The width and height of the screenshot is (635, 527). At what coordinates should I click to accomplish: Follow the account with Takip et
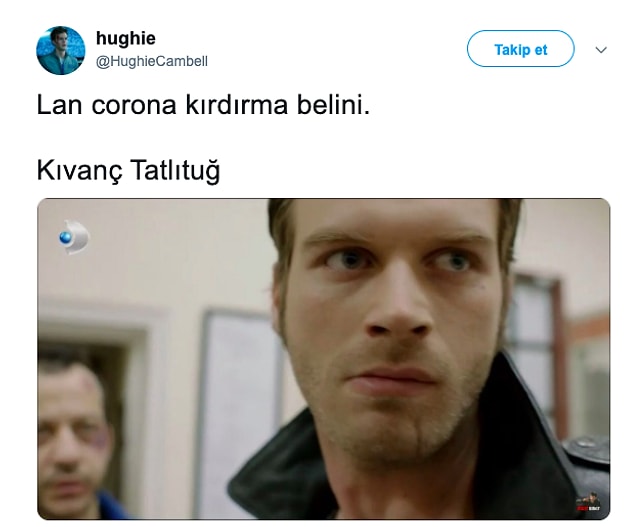[520, 49]
